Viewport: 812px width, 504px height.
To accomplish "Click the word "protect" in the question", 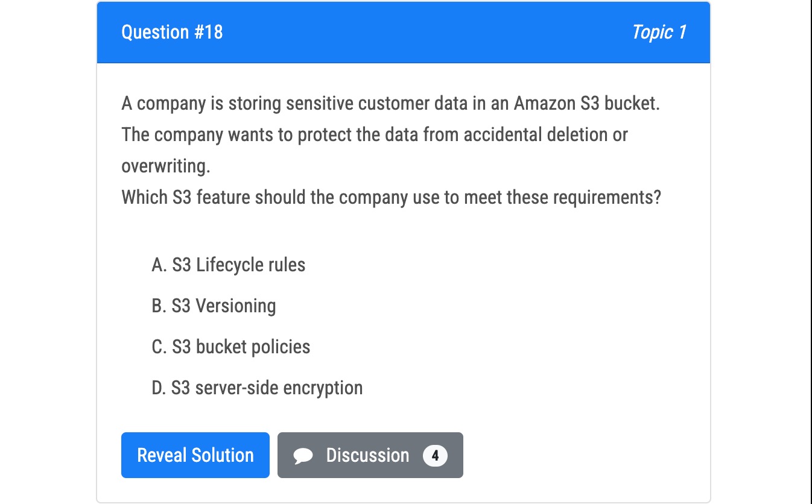I will point(324,134).
